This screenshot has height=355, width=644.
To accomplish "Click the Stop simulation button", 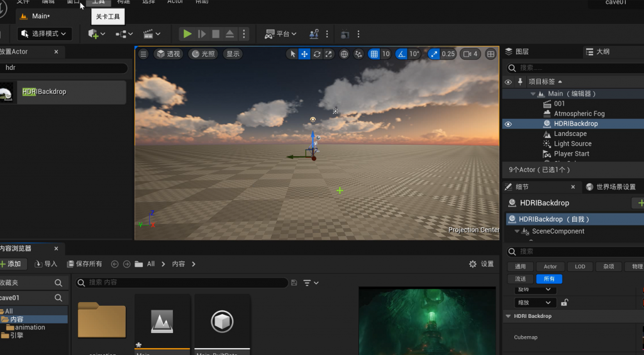I will pyautogui.click(x=216, y=34).
